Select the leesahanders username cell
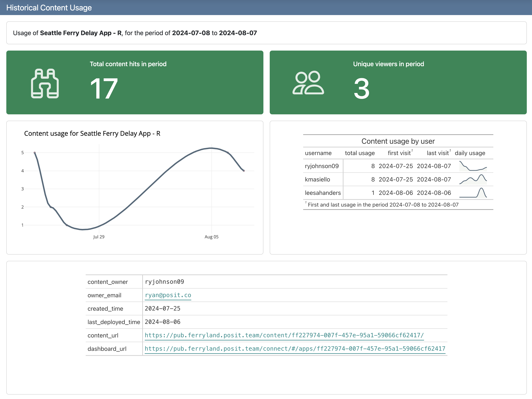The image size is (532, 399). coord(323,193)
